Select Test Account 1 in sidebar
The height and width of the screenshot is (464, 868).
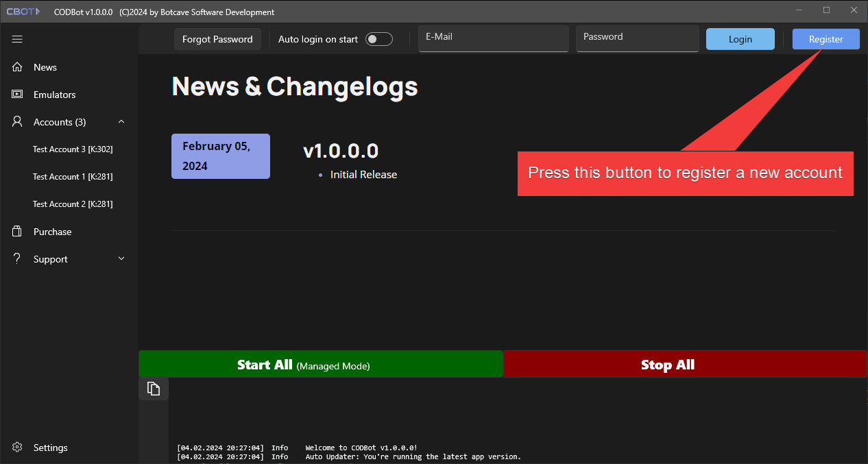click(x=73, y=177)
